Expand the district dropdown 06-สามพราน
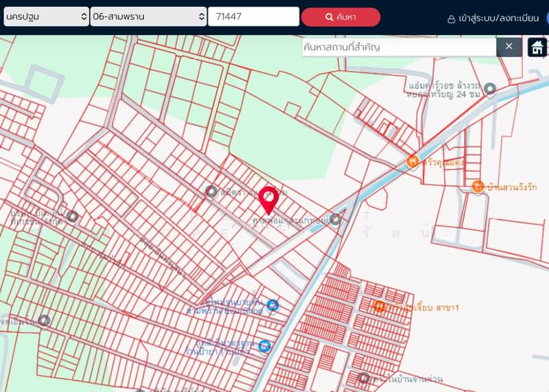The width and height of the screenshot is (549, 392). point(148,16)
